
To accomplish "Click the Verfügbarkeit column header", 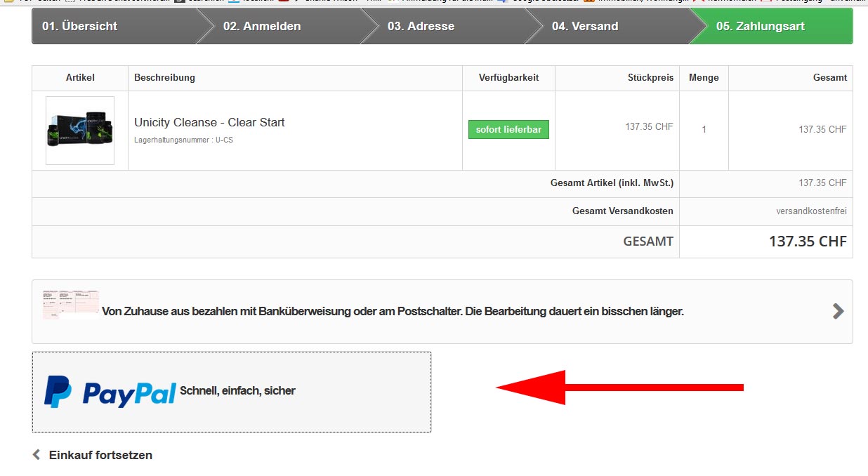I will pos(508,78).
